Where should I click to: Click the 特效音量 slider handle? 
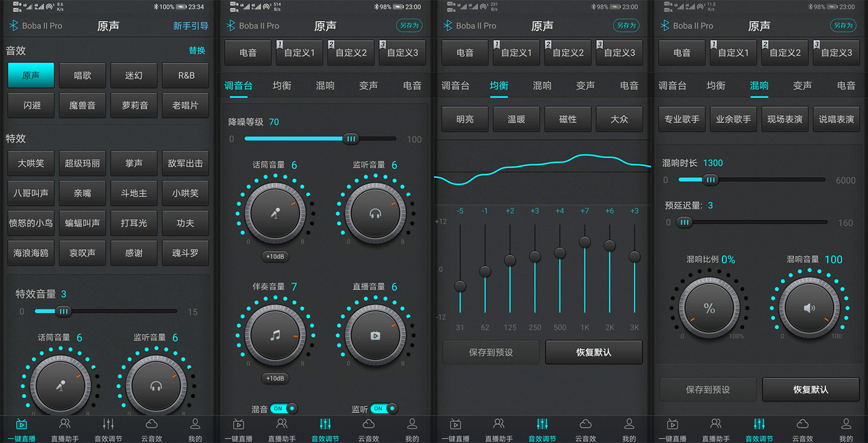click(x=64, y=311)
